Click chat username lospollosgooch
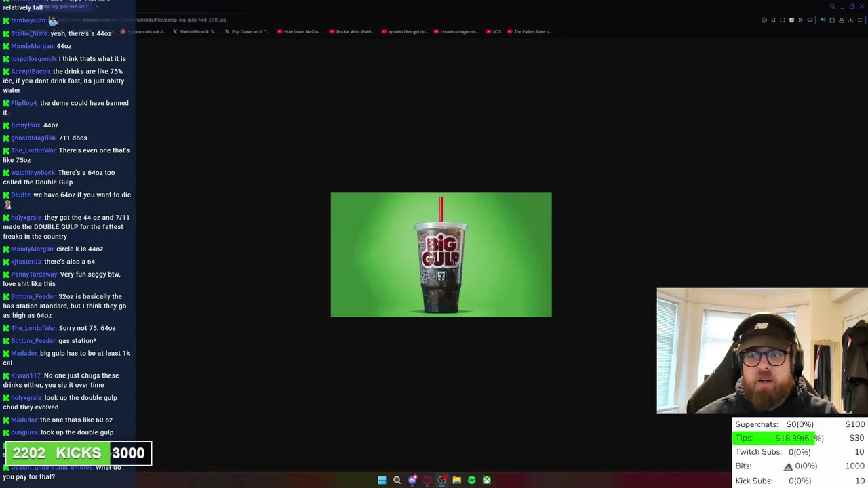The image size is (868, 488). click(33, 59)
